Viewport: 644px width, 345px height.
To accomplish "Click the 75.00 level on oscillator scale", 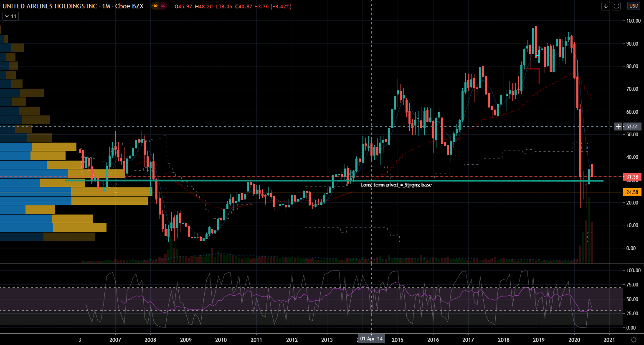I will (x=633, y=285).
